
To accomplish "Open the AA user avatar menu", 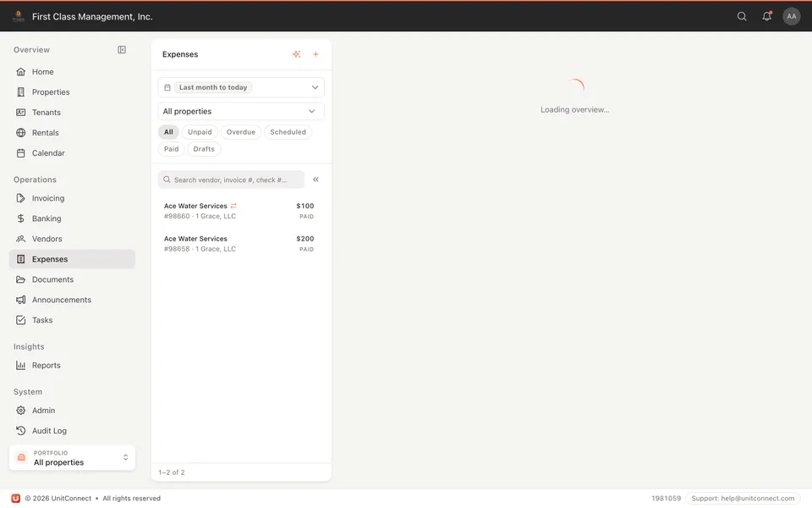I will click(x=792, y=17).
